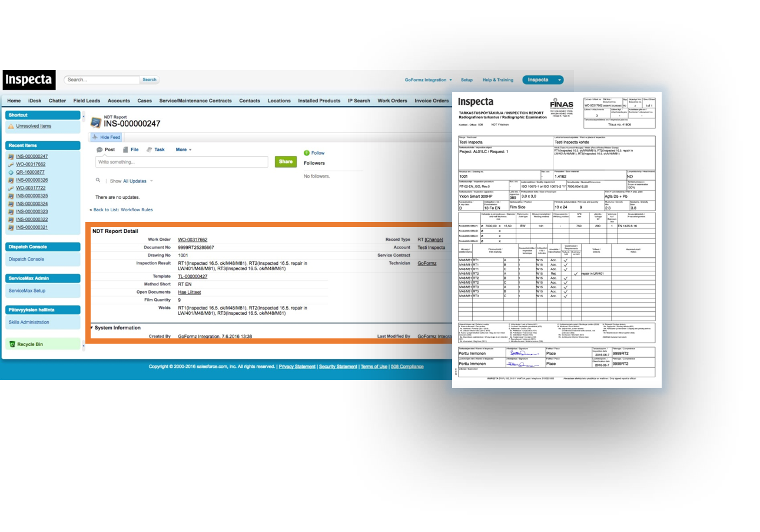Click the green plus Follow icon
The image size is (760, 532).
point(307,153)
